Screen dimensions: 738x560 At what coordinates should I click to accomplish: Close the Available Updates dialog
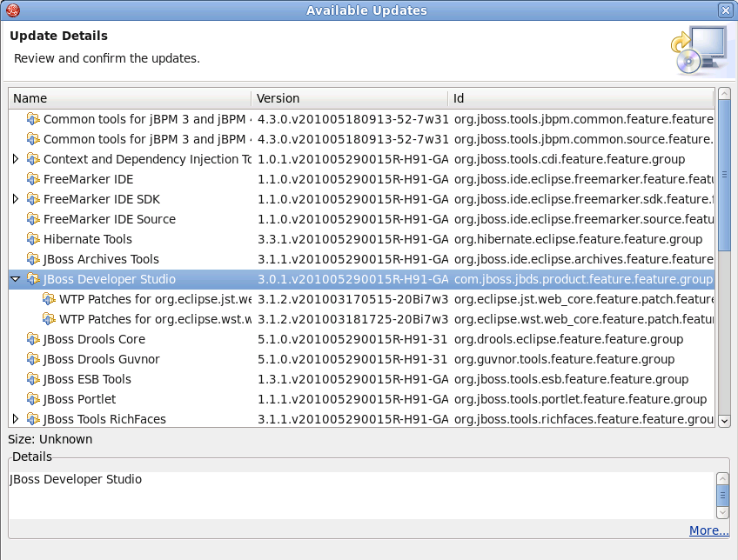click(x=725, y=10)
